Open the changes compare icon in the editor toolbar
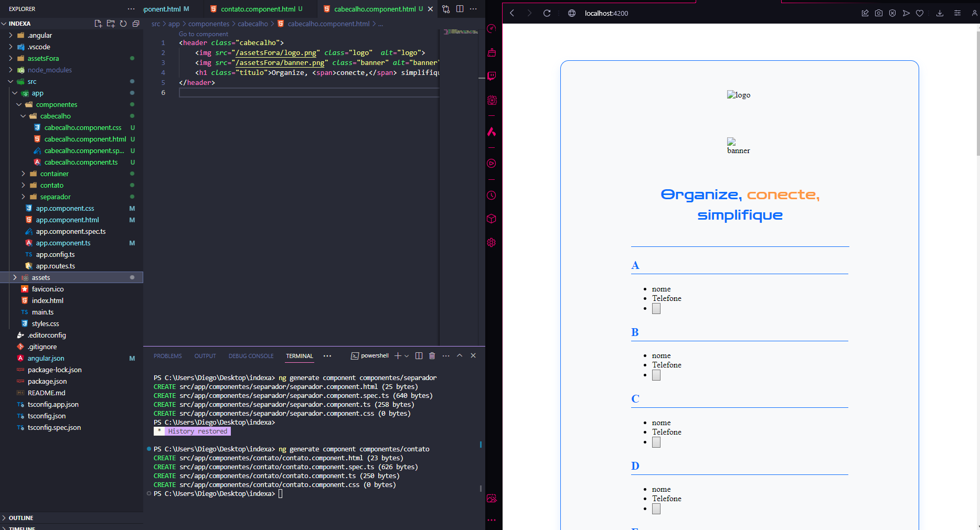The height and width of the screenshot is (530, 980). pos(446,9)
